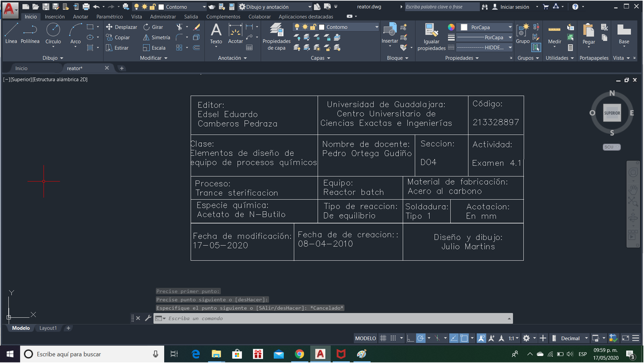Toggle polar tracking in status bar

pyautogui.click(x=421, y=338)
